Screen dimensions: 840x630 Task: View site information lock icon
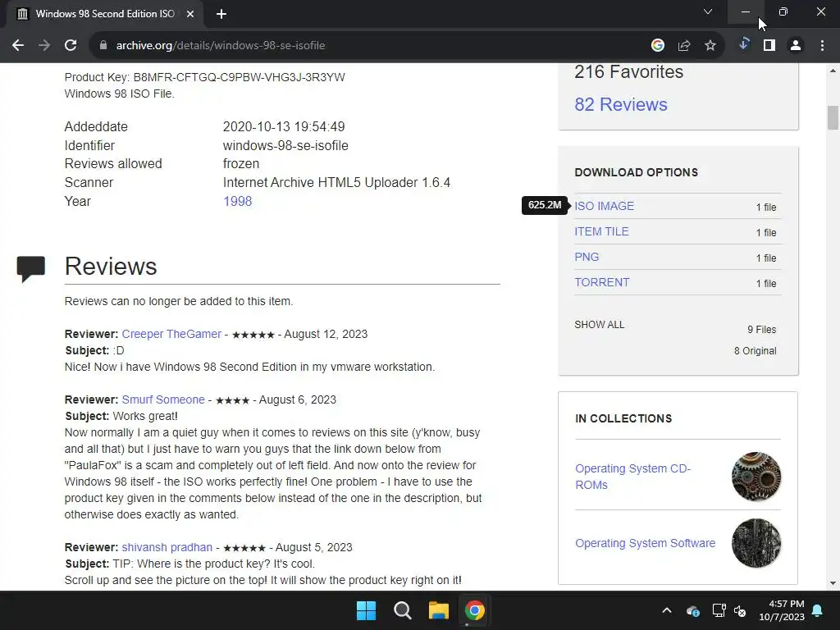tap(103, 46)
